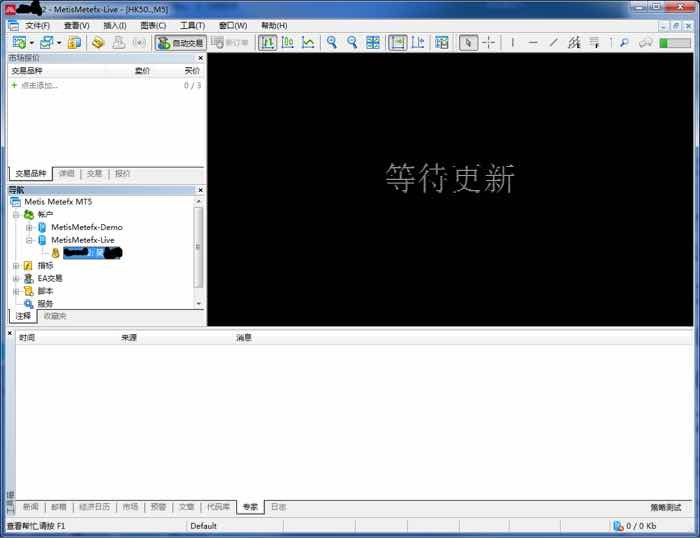Close the 导航 navigator panel
Image resolution: width=700 pixels, height=538 pixels.
[x=200, y=190]
